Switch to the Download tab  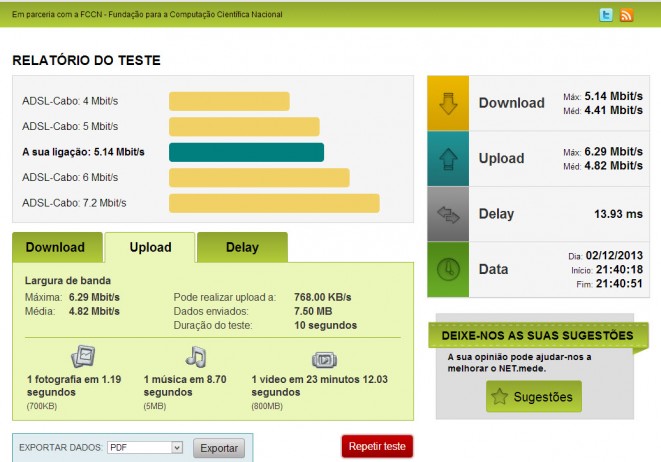pos(56,247)
